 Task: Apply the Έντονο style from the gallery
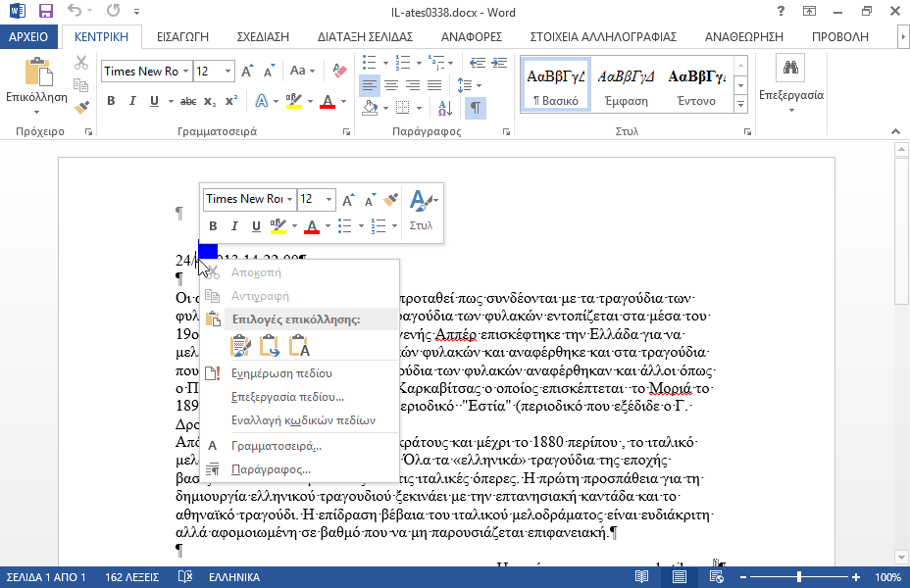click(x=696, y=84)
